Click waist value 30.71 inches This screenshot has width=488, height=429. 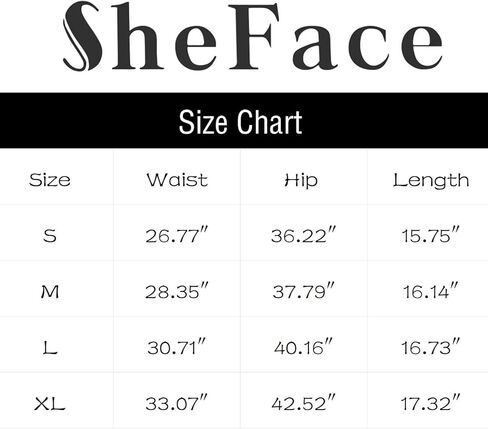(x=177, y=347)
